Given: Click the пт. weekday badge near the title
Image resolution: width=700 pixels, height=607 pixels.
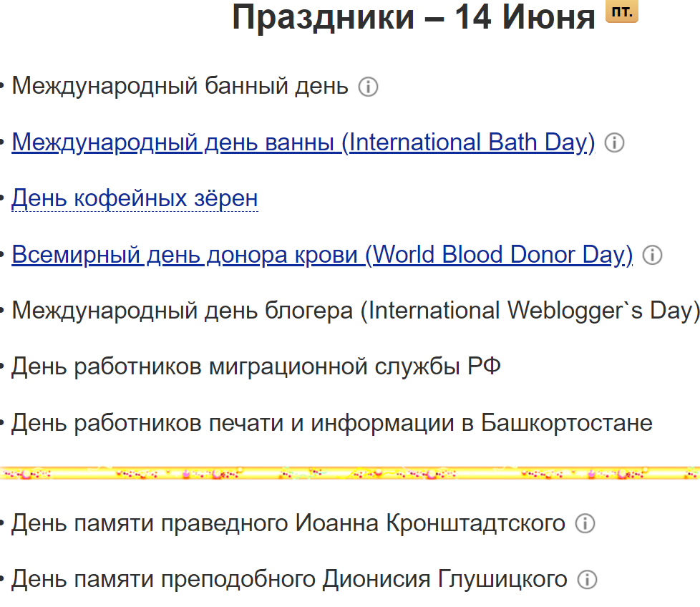Looking at the screenshot, I should (621, 11).
